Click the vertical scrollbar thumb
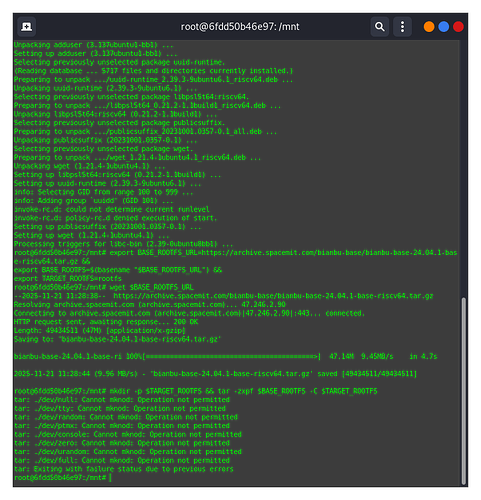 [x=463, y=391]
